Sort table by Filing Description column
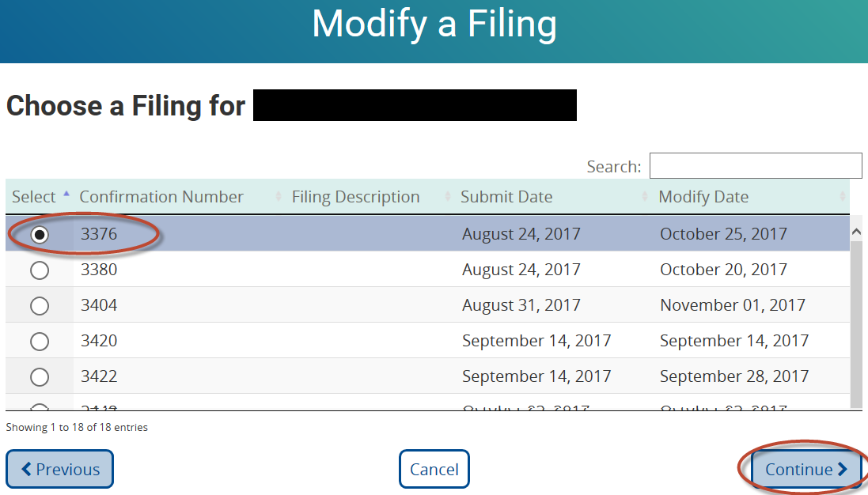 click(355, 197)
